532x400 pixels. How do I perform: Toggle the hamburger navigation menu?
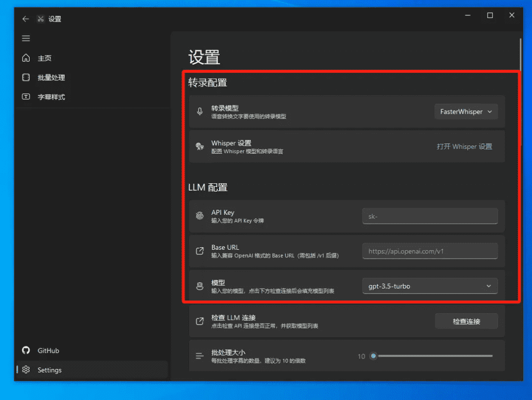coord(26,38)
